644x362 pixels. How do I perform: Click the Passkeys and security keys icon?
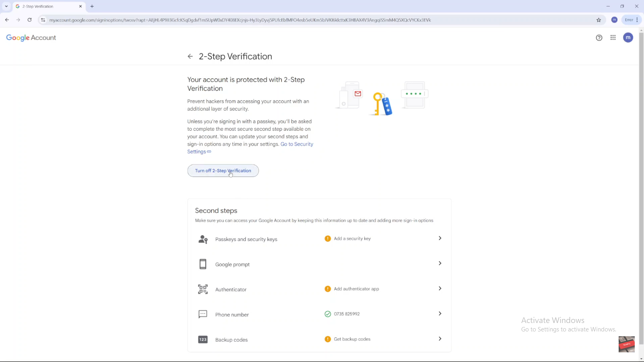(x=203, y=239)
